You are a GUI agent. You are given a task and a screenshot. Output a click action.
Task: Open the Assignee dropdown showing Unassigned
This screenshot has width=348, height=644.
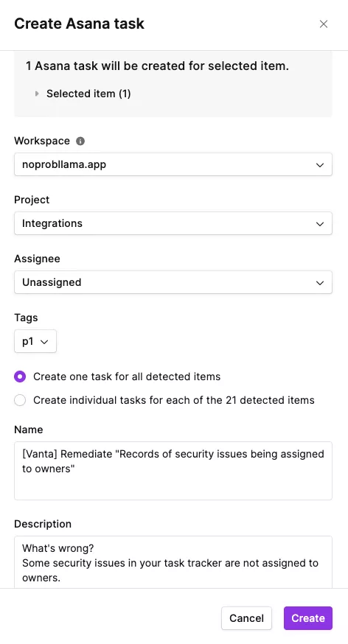[173, 282]
